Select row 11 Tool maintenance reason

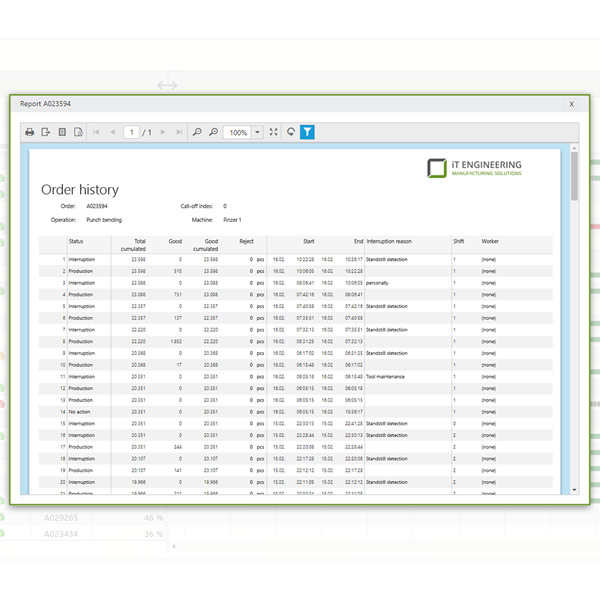click(x=385, y=377)
